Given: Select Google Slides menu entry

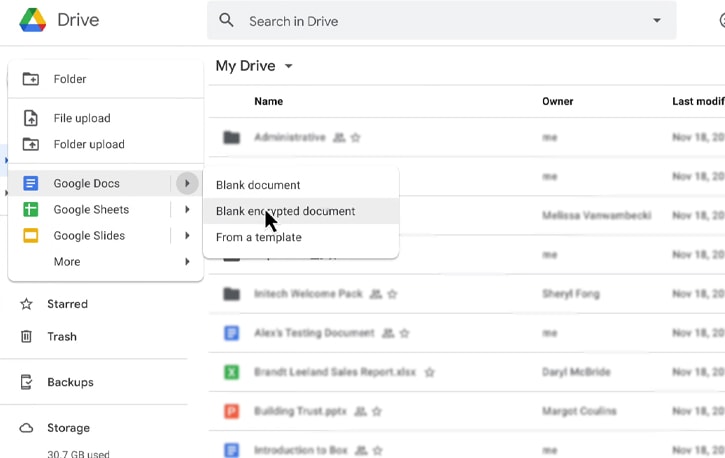Looking at the screenshot, I should pos(105,236).
